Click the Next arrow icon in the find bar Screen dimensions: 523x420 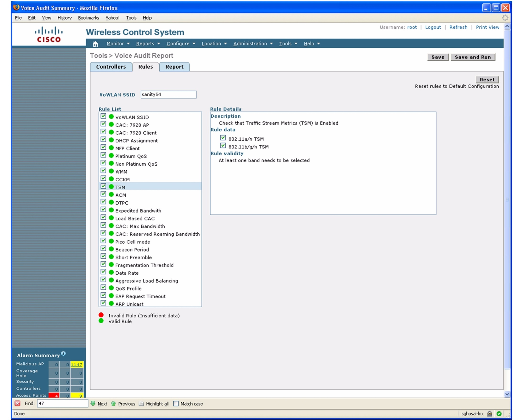coord(93,404)
